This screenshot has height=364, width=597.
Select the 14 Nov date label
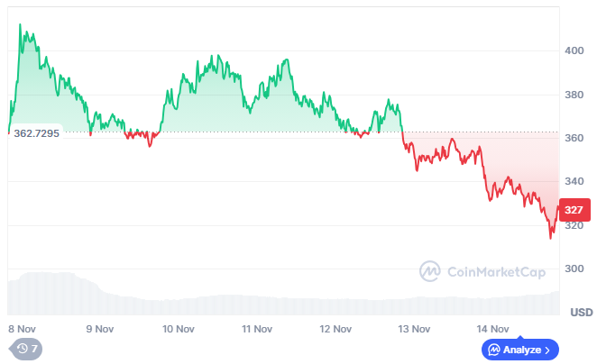493,329
